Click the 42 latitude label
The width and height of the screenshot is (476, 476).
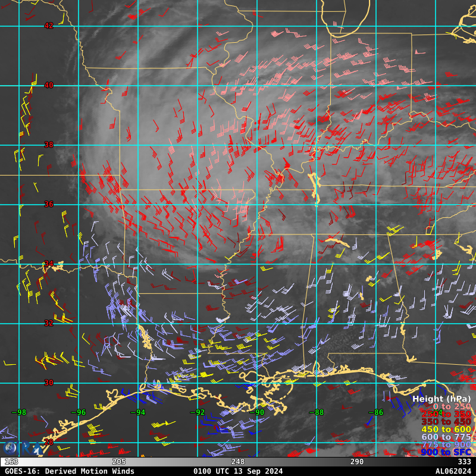49,26
